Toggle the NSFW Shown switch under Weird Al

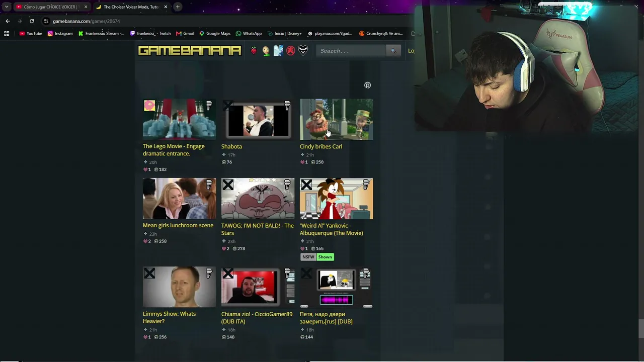coord(317,257)
